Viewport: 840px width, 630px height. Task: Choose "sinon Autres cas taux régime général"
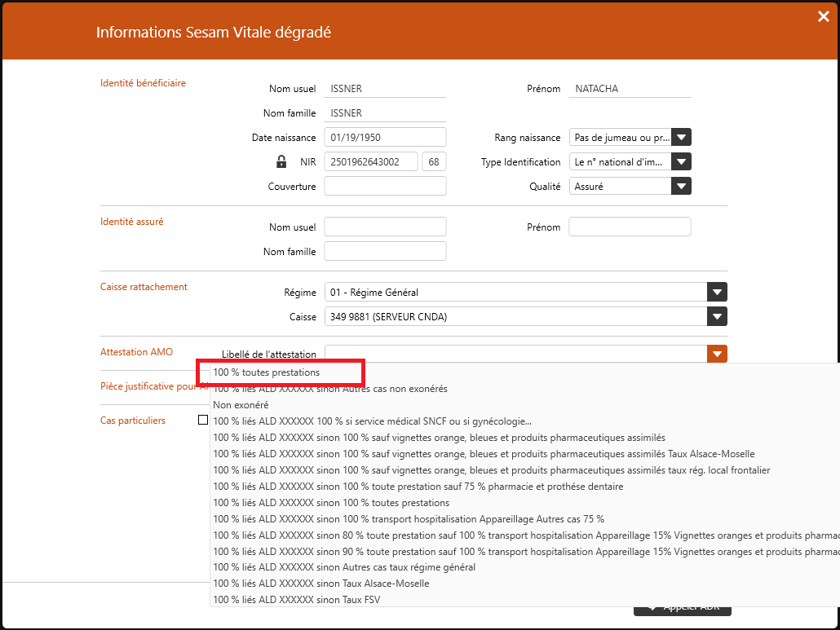click(343, 567)
